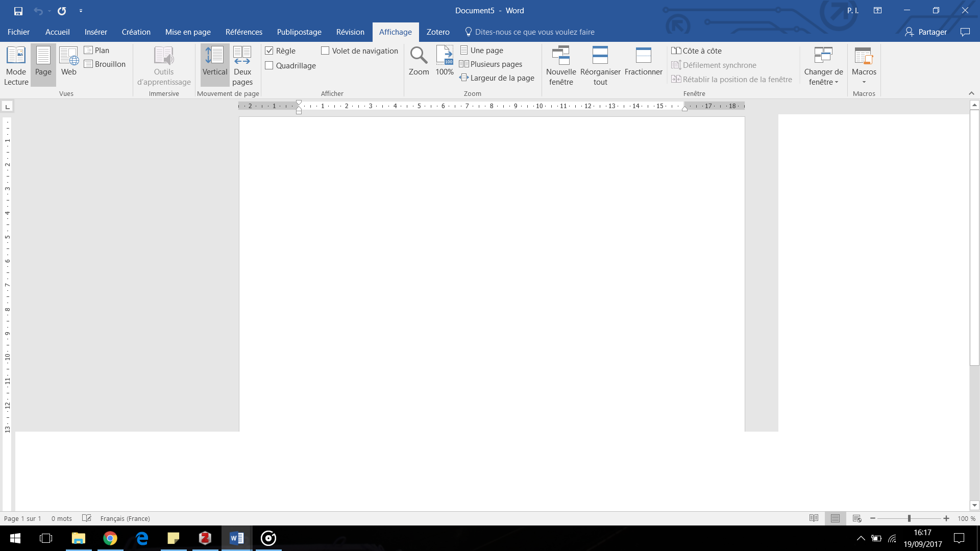Switch to the Insérer tab
The height and width of the screenshot is (551, 980).
(x=96, y=32)
